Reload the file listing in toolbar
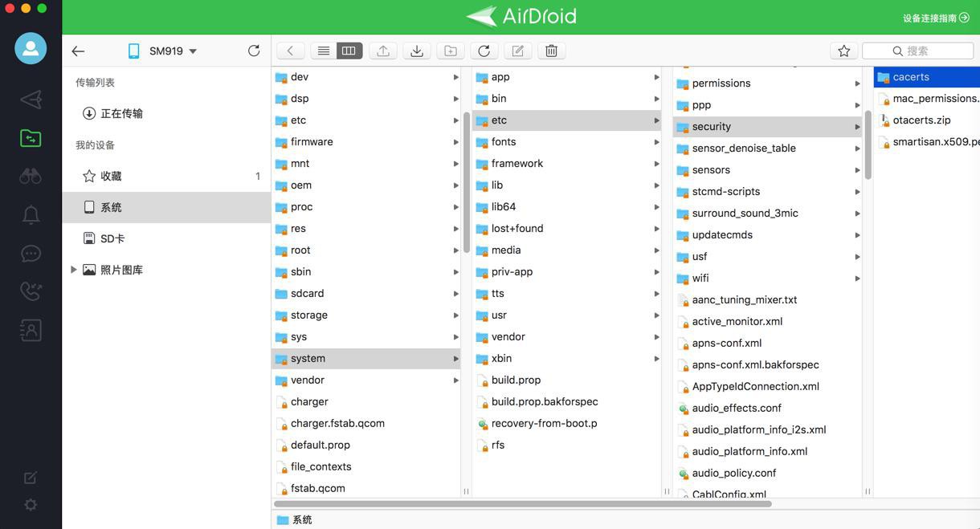Screen dimensions: 980x529 484,51
